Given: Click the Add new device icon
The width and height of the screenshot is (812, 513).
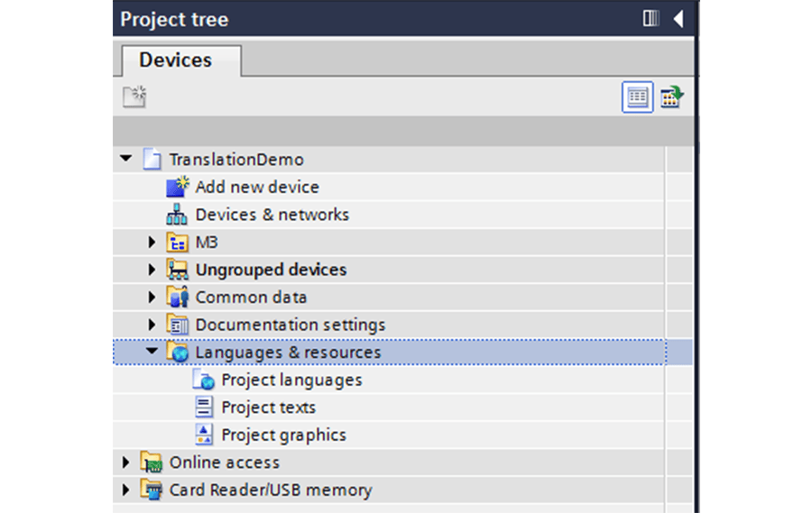Looking at the screenshot, I should pos(177,187).
